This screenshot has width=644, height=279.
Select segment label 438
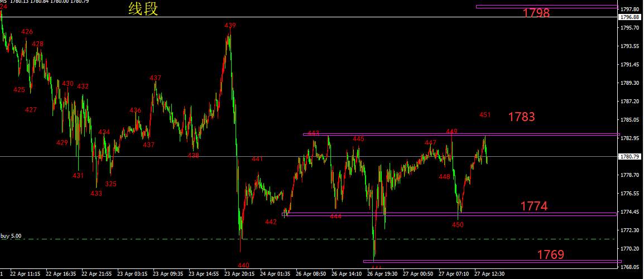pos(193,156)
